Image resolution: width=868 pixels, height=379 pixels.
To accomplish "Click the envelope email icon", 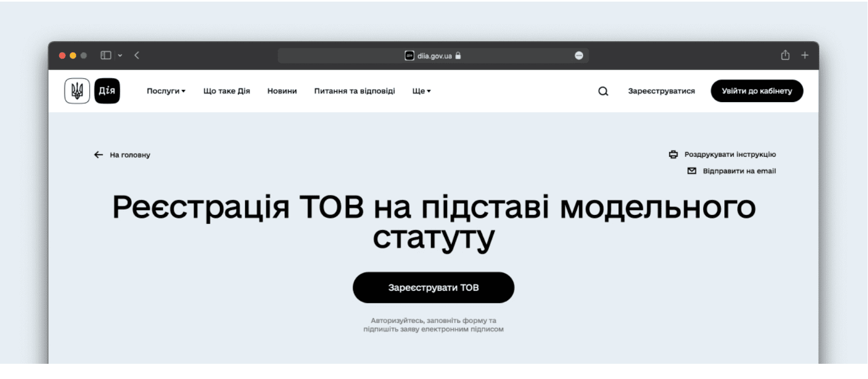I will click(x=692, y=171).
